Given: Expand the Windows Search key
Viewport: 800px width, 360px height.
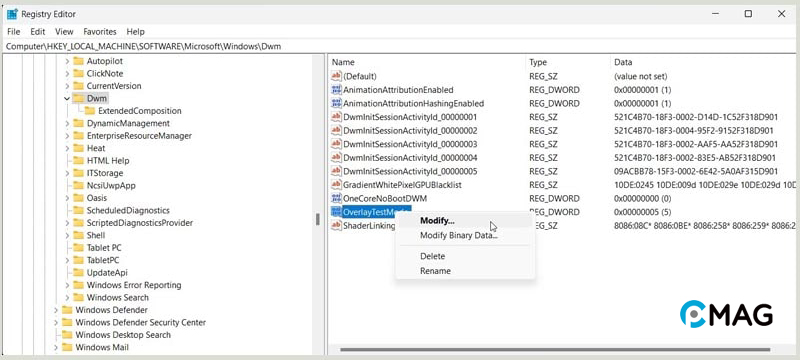Looking at the screenshot, I should (x=67, y=297).
